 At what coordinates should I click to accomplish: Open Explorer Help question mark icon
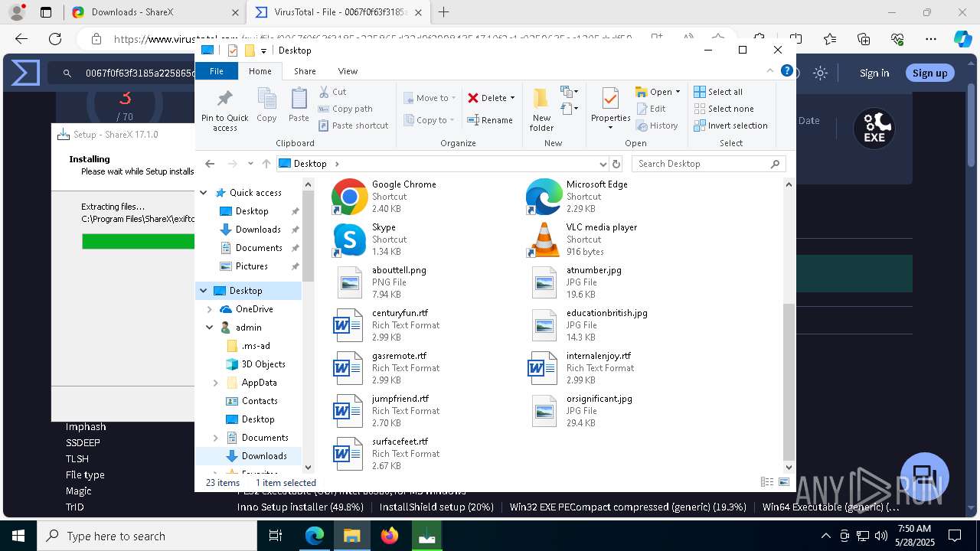point(786,70)
